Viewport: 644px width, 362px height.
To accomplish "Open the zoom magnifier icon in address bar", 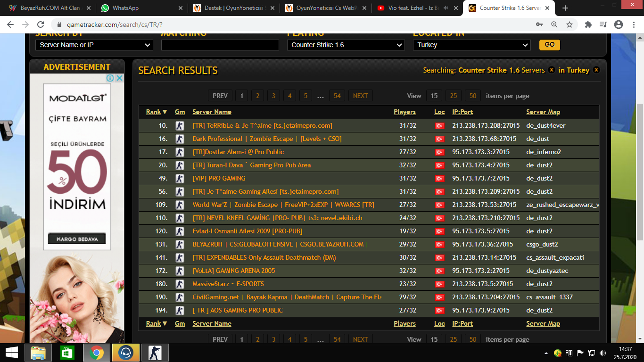I will point(554,25).
